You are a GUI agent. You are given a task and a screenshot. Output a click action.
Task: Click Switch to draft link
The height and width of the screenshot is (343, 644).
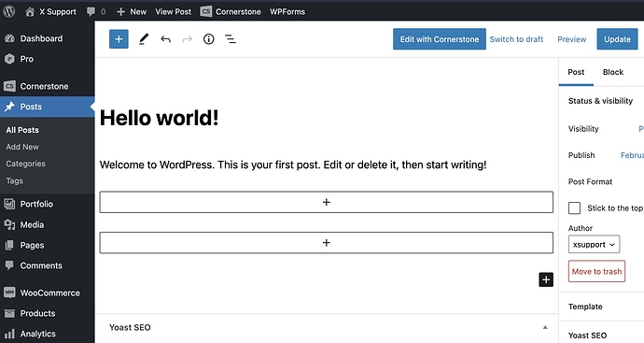tap(516, 39)
